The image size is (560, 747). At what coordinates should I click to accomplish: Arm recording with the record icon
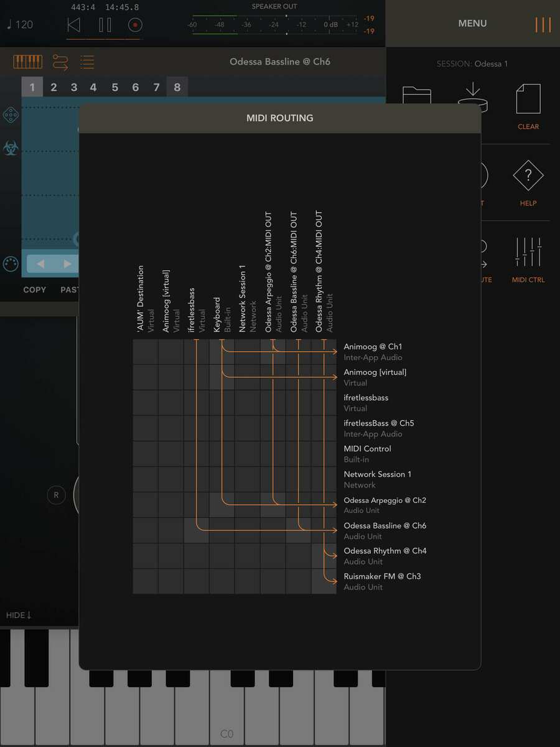click(x=135, y=25)
